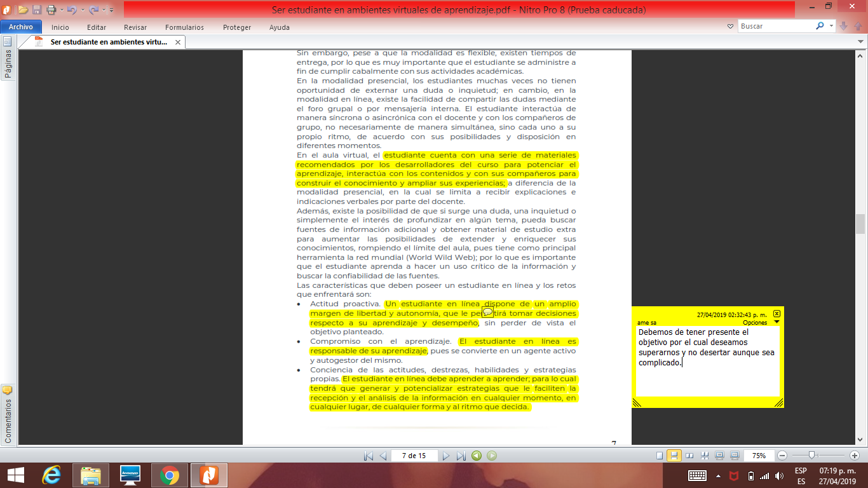Expand the customize quick access toolbar arrow
The width and height of the screenshot is (868, 488).
click(x=112, y=10)
